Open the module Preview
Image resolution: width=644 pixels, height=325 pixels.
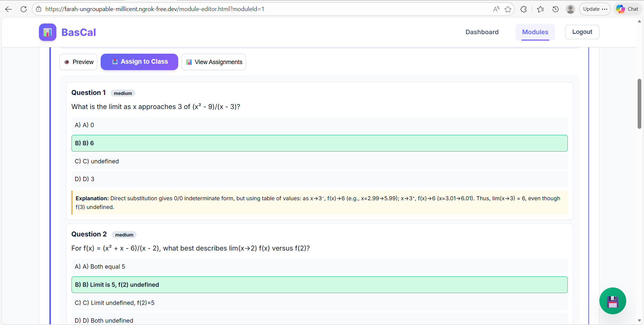tap(78, 62)
